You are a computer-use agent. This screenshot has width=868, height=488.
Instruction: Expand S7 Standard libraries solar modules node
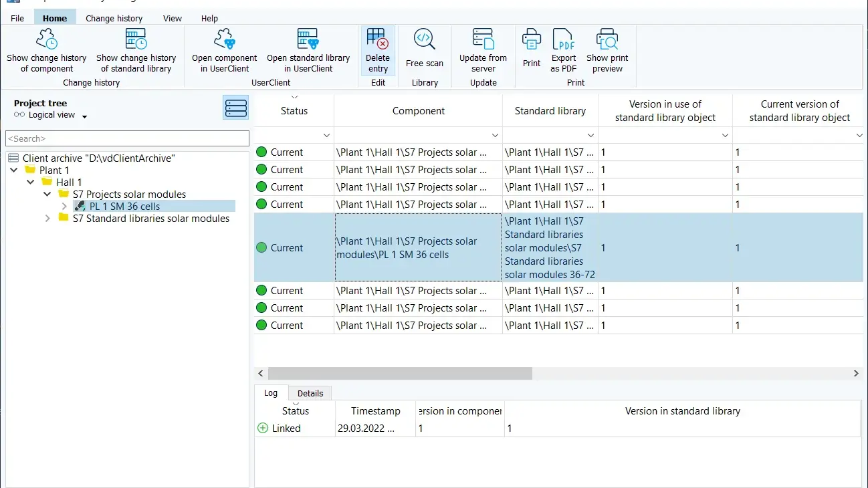[47, 219]
